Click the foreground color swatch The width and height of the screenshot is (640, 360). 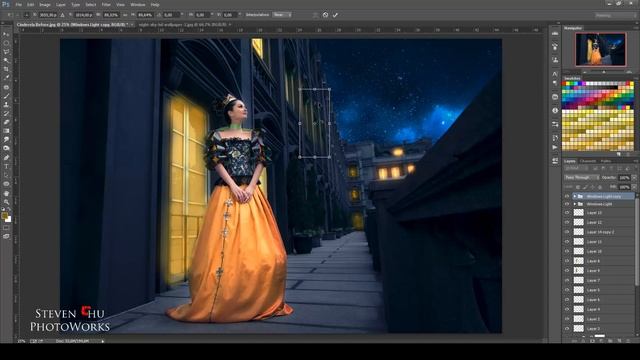tap(4, 215)
